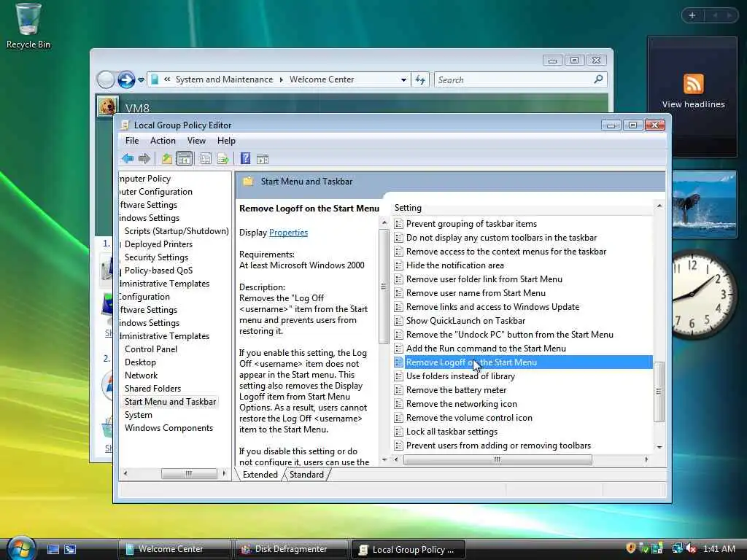Select 'Policy-based QoS' tree node
This screenshot has width=747, height=560.
click(158, 270)
